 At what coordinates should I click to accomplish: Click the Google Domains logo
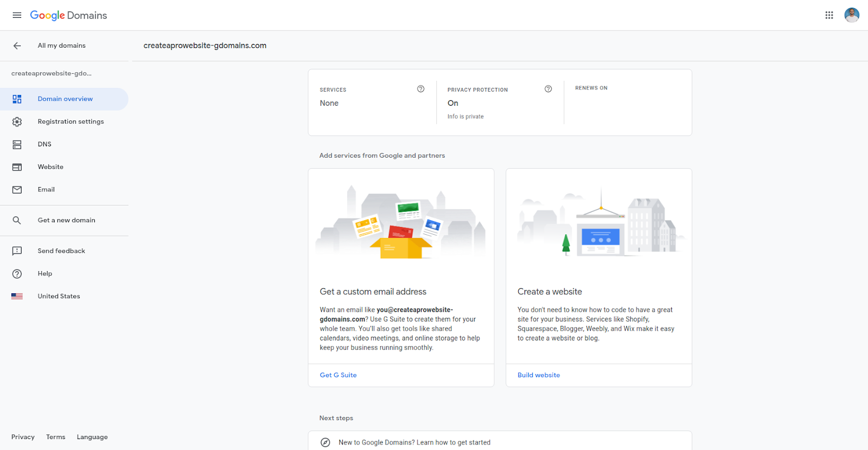tap(68, 15)
